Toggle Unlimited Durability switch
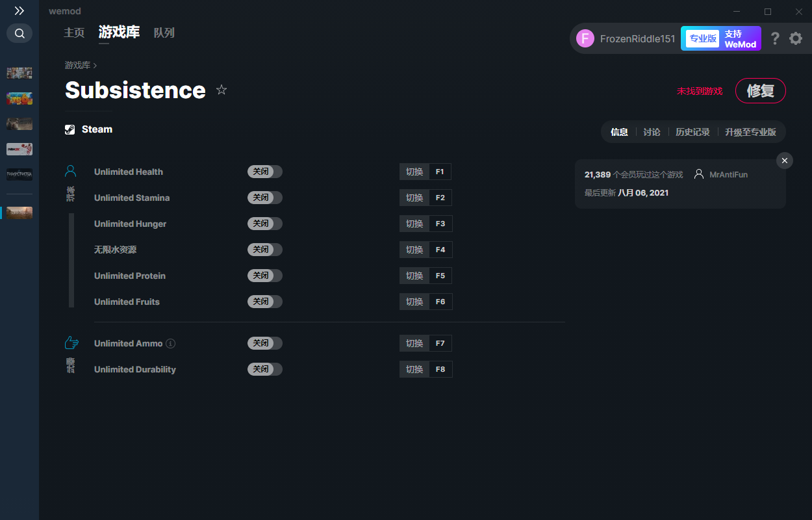The height and width of the screenshot is (520, 812). tap(265, 369)
